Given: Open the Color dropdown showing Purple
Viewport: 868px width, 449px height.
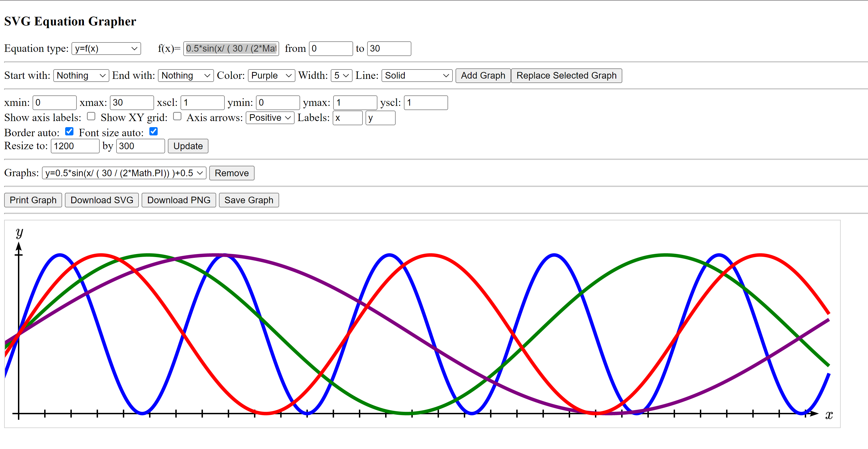Looking at the screenshot, I should pos(272,75).
